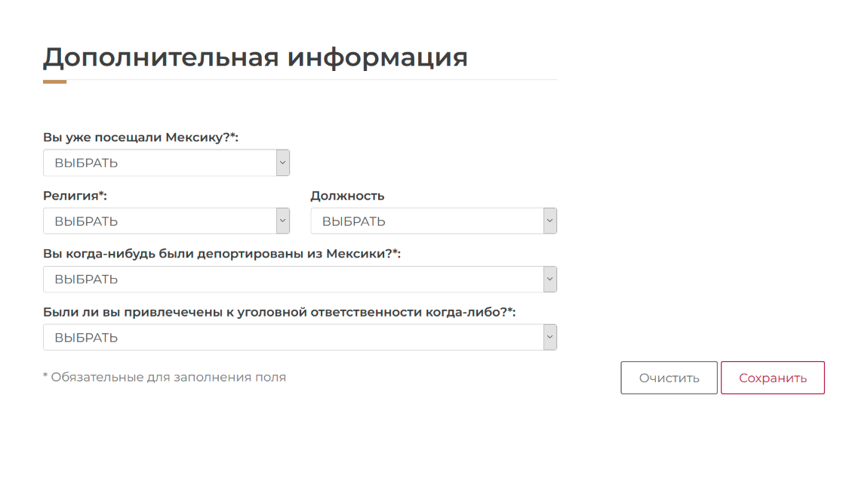Click the gold accent line under the heading
868x491 pixels.
click(54, 82)
